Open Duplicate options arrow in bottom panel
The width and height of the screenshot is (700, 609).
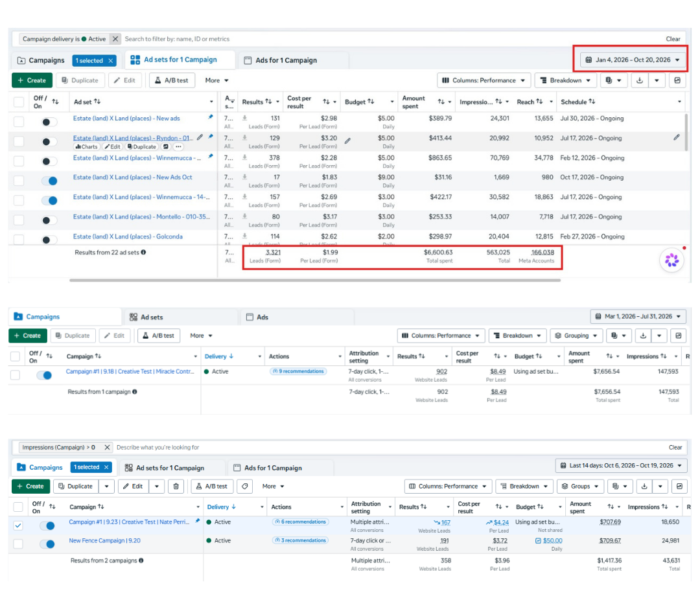pos(106,487)
